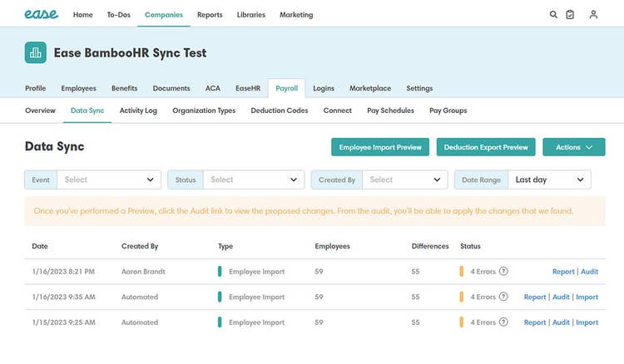Click Import link for 1/16/2023 9:35 AM row

(587, 297)
